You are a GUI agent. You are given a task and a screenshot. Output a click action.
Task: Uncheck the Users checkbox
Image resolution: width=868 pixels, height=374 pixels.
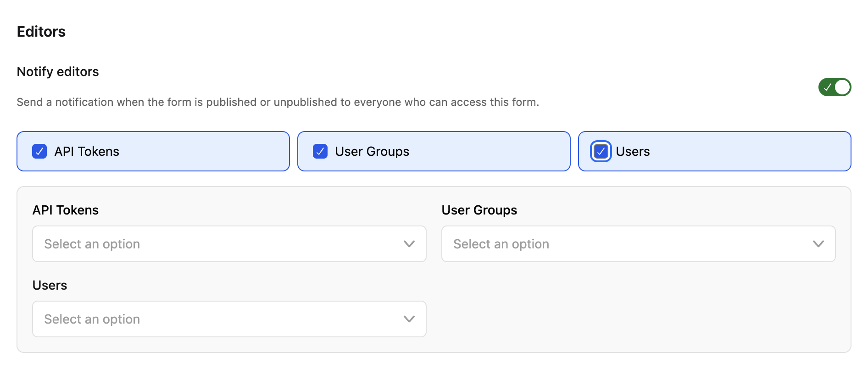pos(601,151)
